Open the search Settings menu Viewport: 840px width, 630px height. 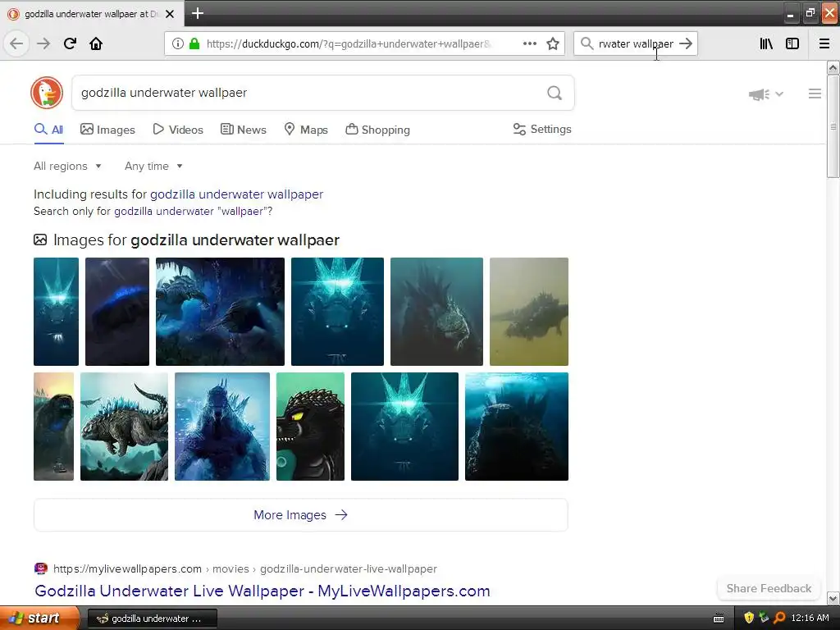click(542, 129)
